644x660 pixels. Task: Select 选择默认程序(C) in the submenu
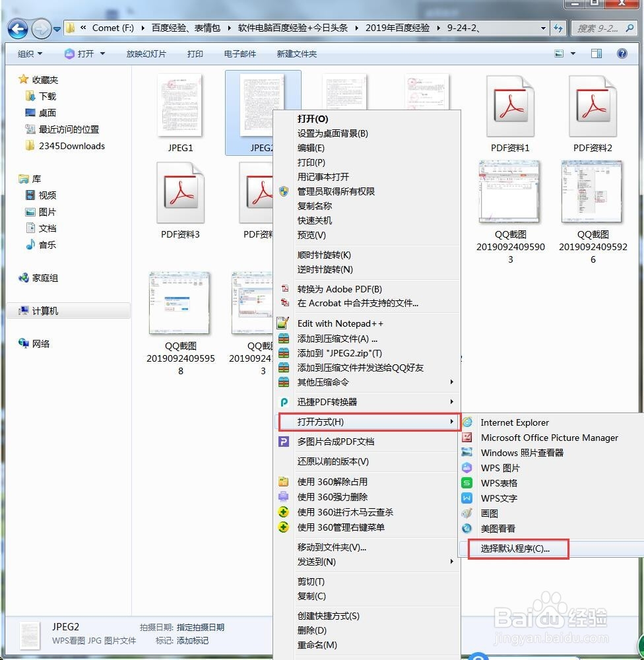517,548
